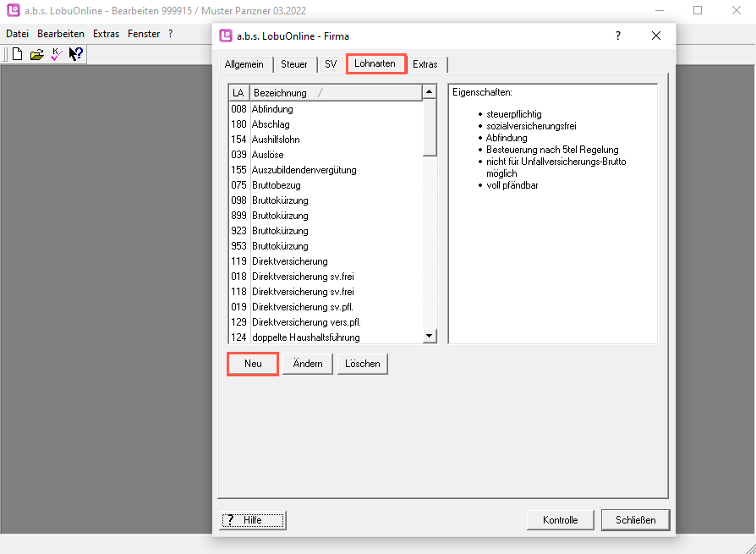Click the open folder toolbar icon
Image resolution: width=756 pixels, height=554 pixels.
point(36,55)
